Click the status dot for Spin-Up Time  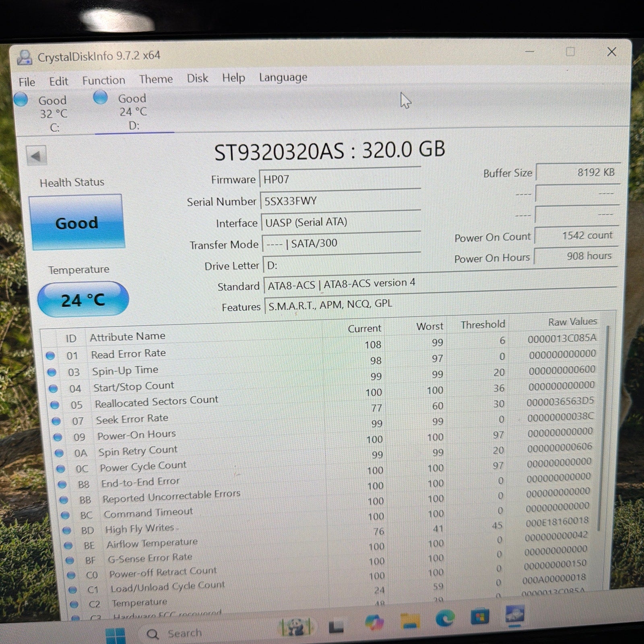tap(52, 372)
